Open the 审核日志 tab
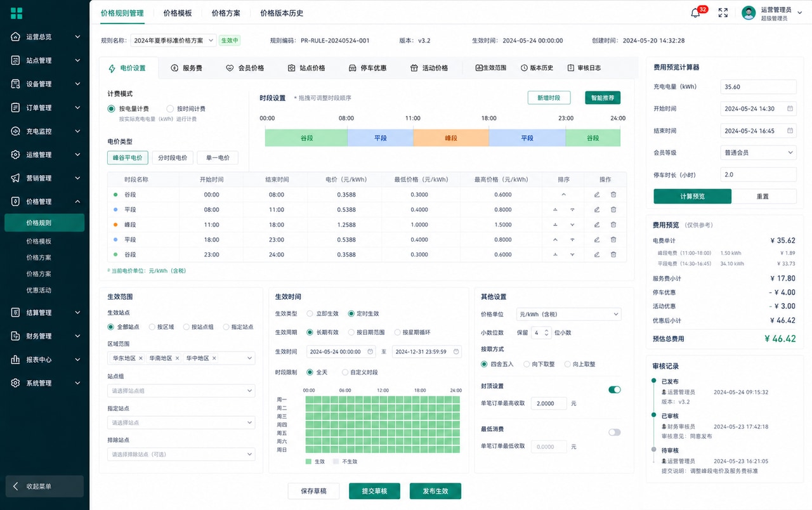 coord(584,68)
